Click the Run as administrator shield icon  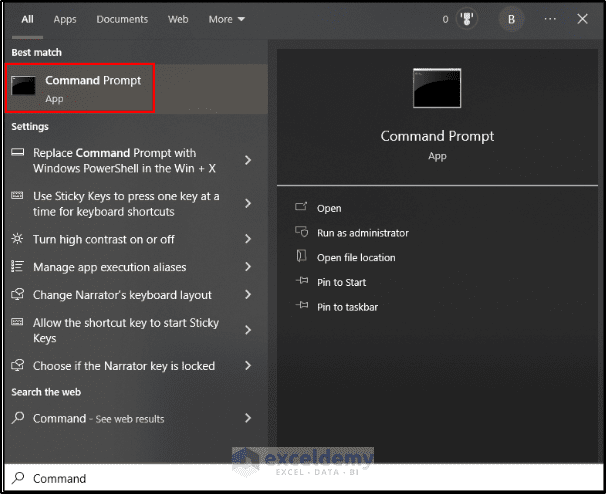(x=301, y=232)
